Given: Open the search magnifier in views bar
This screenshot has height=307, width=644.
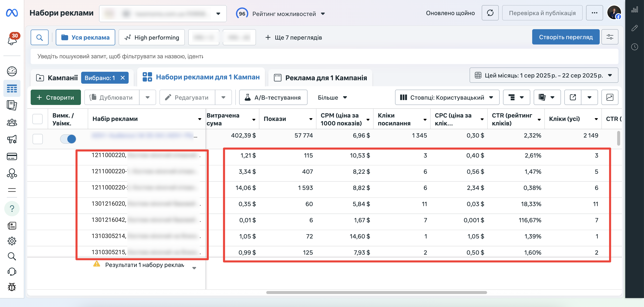Looking at the screenshot, I should pos(39,37).
